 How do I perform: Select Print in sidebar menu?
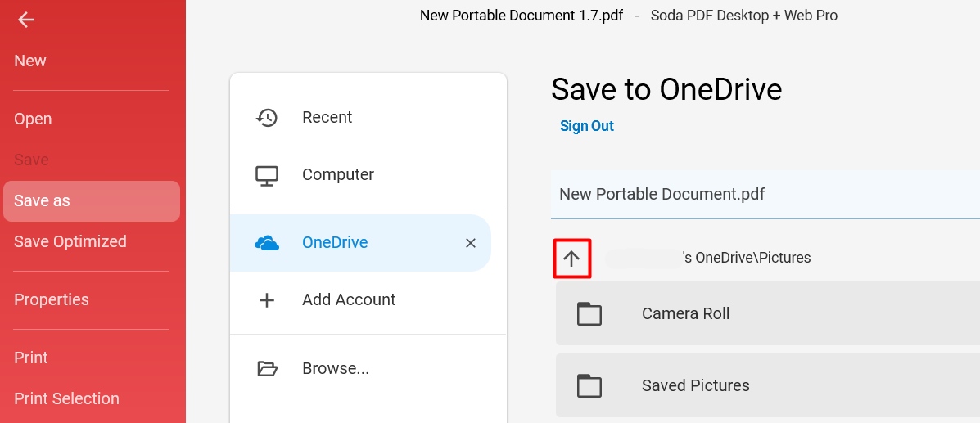click(30, 358)
